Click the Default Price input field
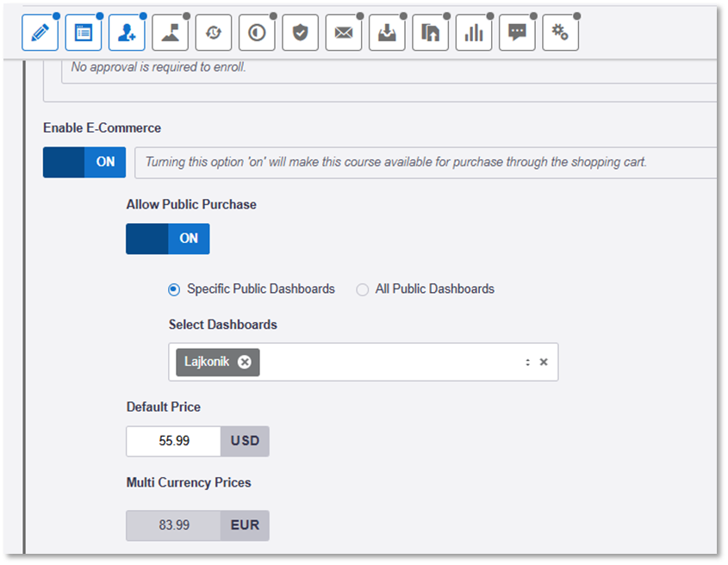Viewport: 728px width, 565px height. pyautogui.click(x=174, y=441)
